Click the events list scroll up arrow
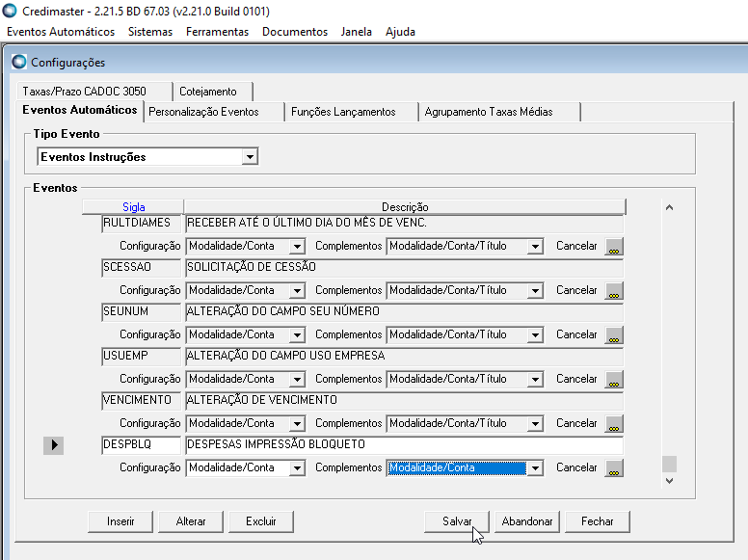748x560 pixels. coord(669,207)
